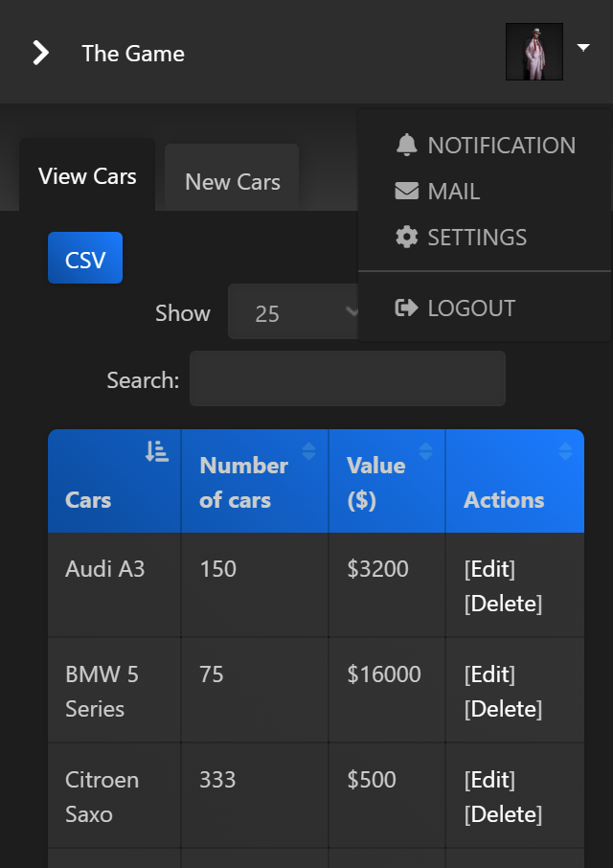This screenshot has width=613, height=868.
Task: Click the Cars column sort icon
Action: tap(157, 452)
